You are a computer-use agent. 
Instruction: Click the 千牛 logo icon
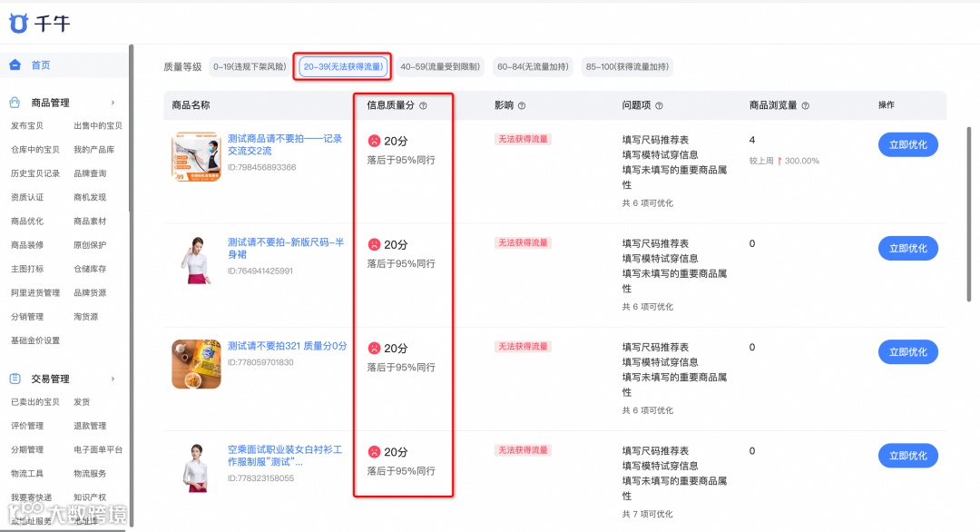[x=18, y=23]
